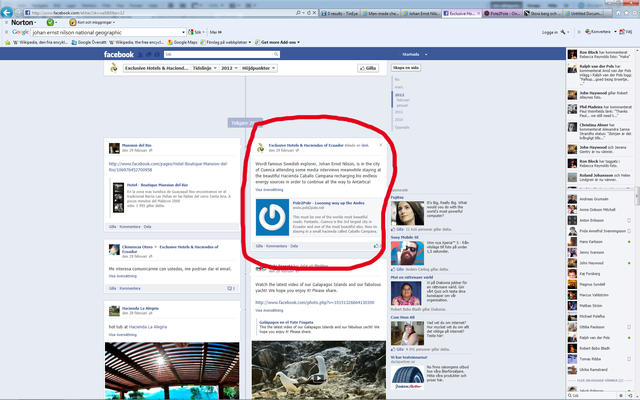Switch to the 'Johan Ernst Nils...' browser tab
Image resolution: width=640 pixels, height=400 pixels.
[420, 13]
